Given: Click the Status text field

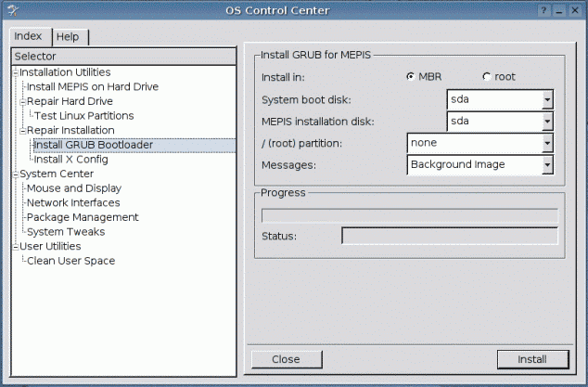Looking at the screenshot, I should point(450,236).
